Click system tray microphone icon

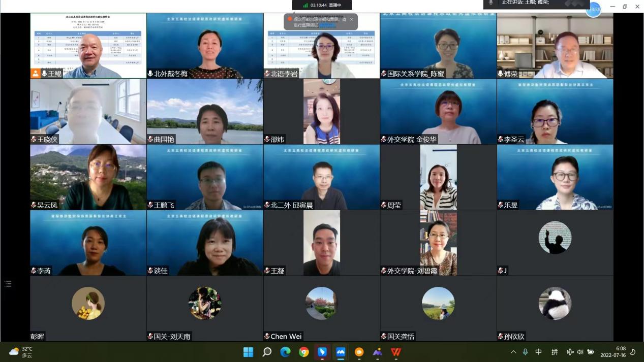(x=525, y=352)
